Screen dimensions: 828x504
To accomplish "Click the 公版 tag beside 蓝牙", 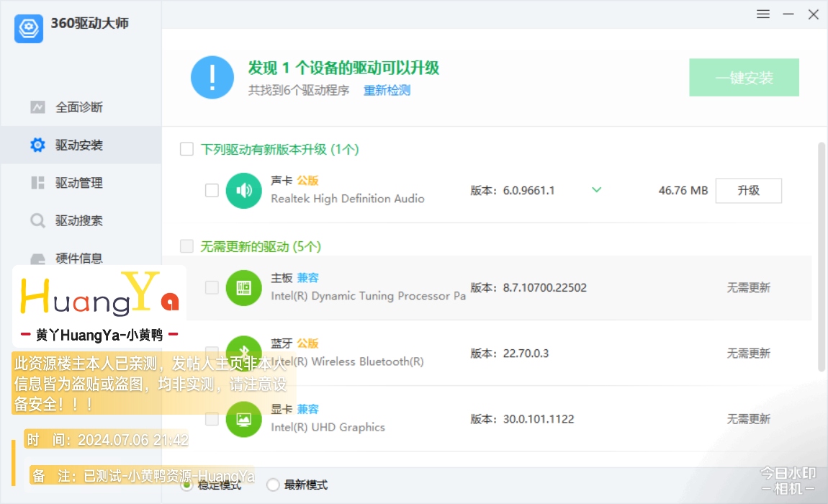I will pos(307,343).
